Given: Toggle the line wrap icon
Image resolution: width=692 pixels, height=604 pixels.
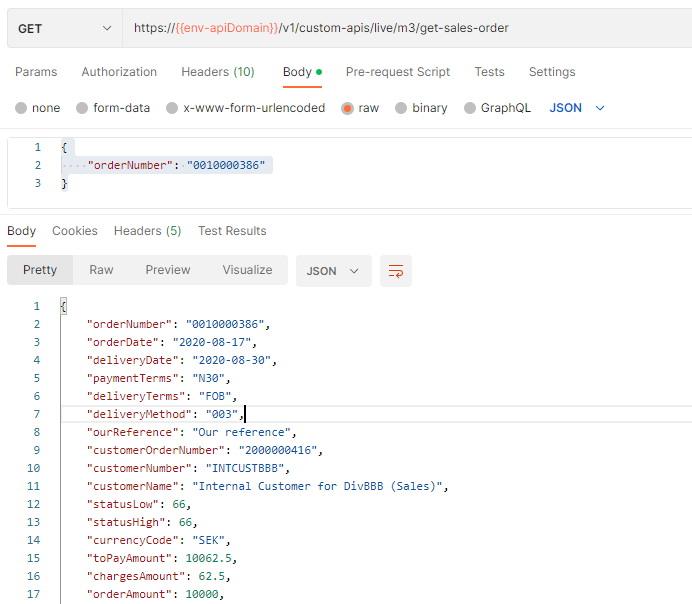Looking at the screenshot, I should (396, 271).
